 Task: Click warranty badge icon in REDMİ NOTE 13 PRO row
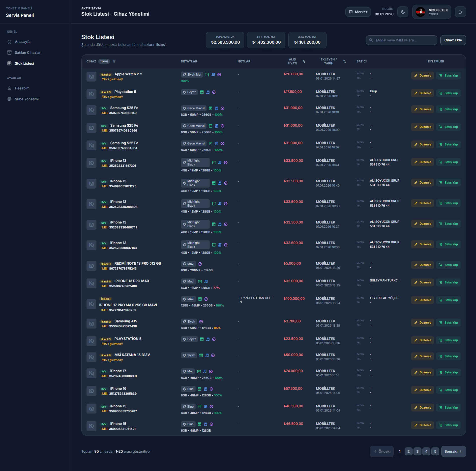coord(200,264)
